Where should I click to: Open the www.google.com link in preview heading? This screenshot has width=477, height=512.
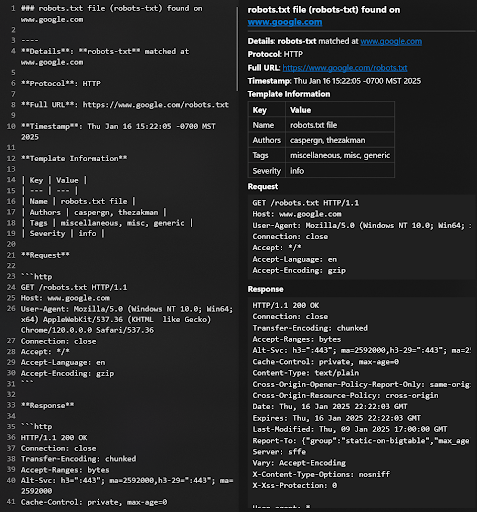pyautogui.click(x=285, y=22)
